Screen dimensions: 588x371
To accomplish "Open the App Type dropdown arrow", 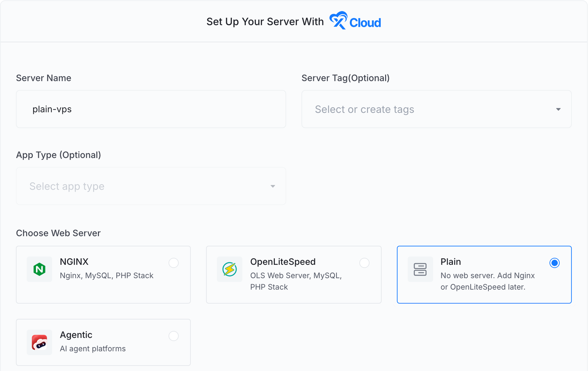I will coord(273,186).
